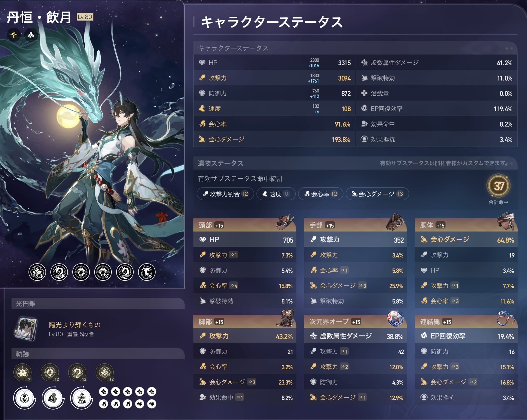527x420 pixels.
Task: Click the 陽光より輝くもの light cone thumbnail
Action: pos(26,329)
